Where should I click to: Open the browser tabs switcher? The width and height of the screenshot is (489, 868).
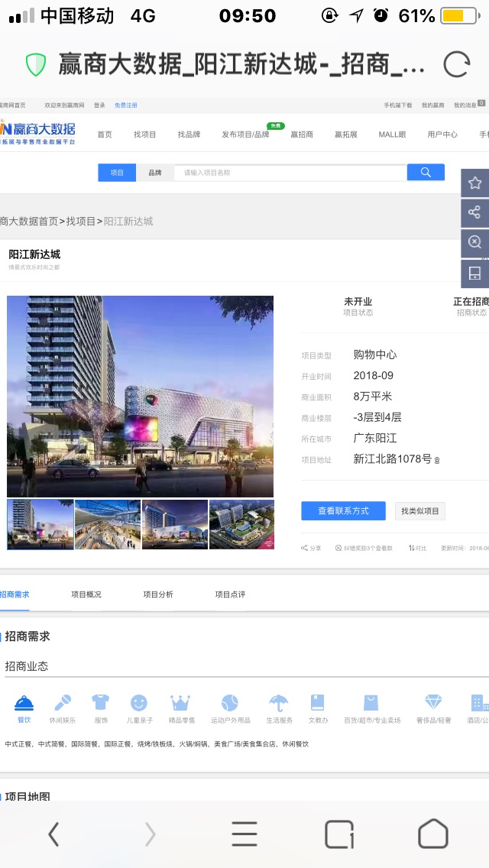(339, 834)
